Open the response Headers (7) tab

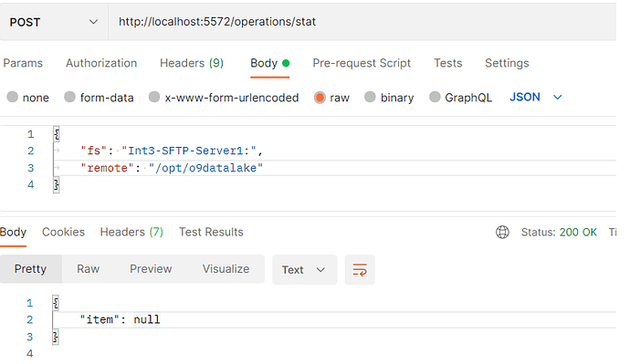click(x=131, y=232)
